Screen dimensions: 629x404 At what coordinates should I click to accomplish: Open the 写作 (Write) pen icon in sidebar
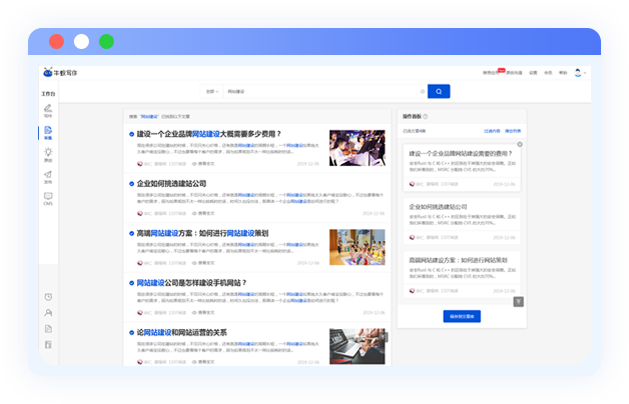[x=48, y=109]
